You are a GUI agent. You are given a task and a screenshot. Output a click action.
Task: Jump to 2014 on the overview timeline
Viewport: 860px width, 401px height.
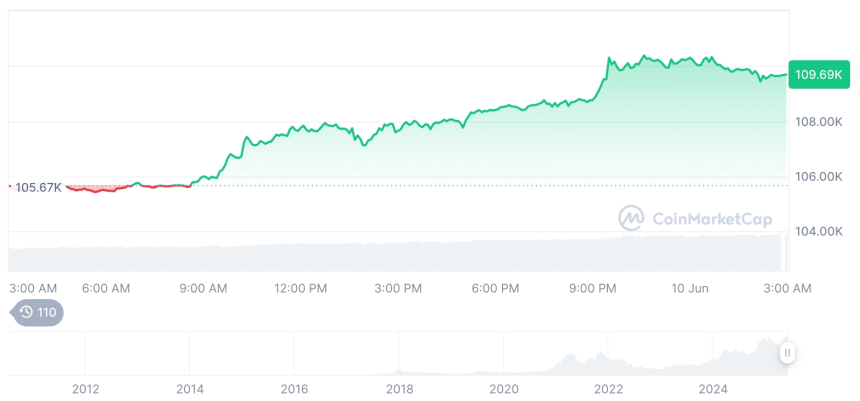pos(189,388)
